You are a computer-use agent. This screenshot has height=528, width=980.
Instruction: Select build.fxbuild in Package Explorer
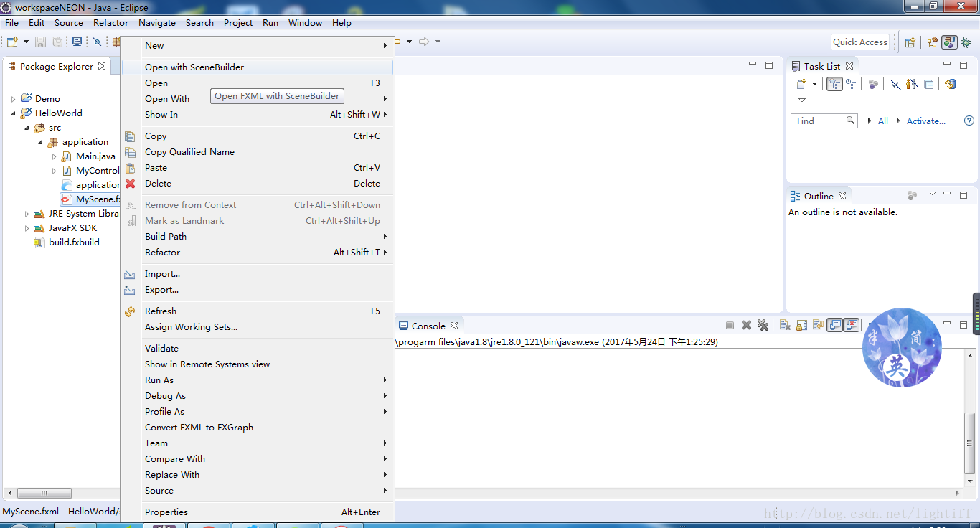(67, 242)
